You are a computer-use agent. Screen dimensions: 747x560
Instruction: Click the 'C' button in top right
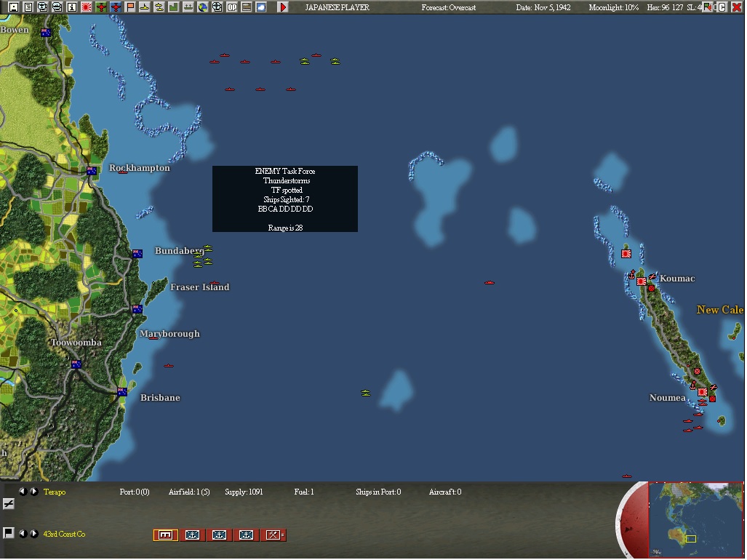tap(722, 7)
